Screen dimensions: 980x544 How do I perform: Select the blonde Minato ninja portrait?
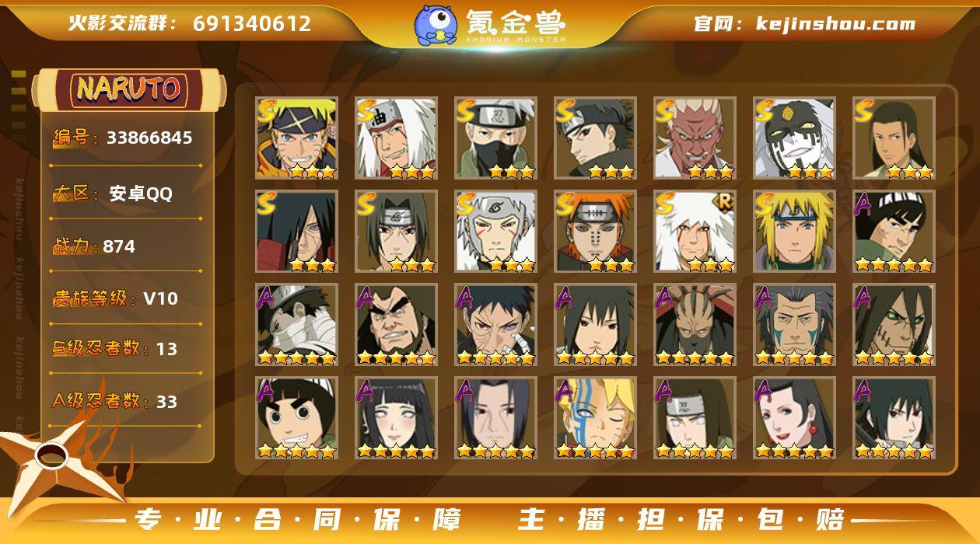pos(794,232)
